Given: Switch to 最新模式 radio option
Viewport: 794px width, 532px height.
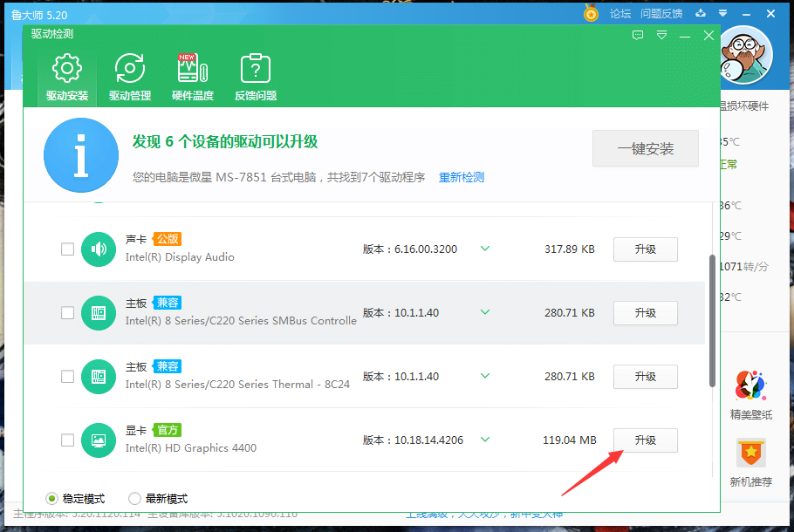Looking at the screenshot, I should tap(133, 498).
